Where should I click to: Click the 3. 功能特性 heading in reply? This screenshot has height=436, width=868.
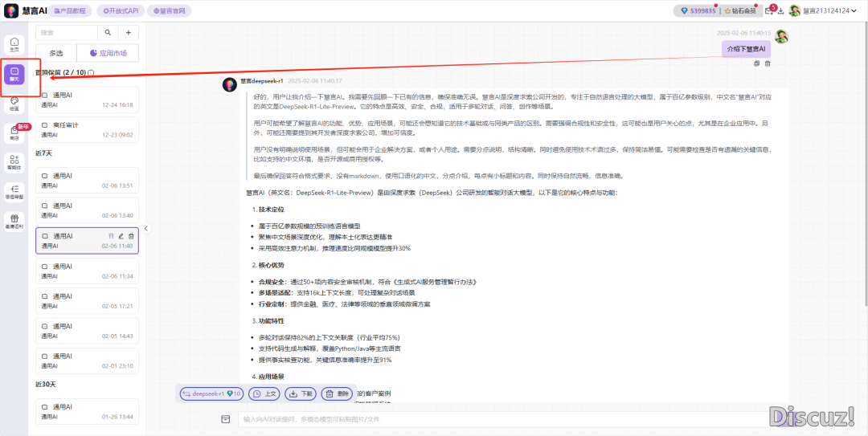[x=268, y=321]
